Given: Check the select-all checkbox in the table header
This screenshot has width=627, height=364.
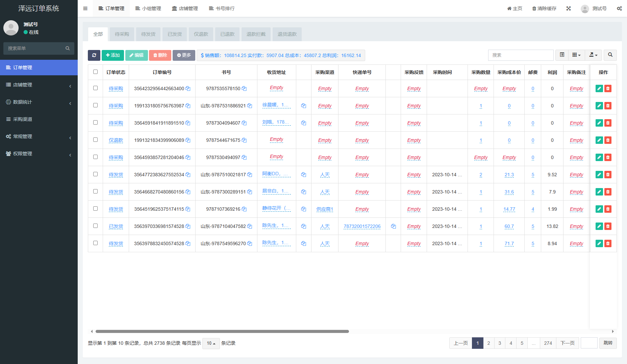Looking at the screenshot, I should tap(95, 72).
